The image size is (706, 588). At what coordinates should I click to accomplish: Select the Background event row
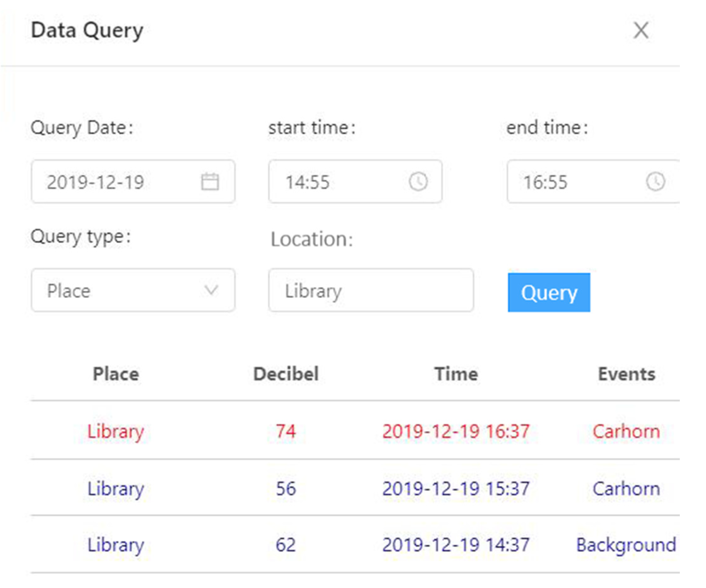626,545
